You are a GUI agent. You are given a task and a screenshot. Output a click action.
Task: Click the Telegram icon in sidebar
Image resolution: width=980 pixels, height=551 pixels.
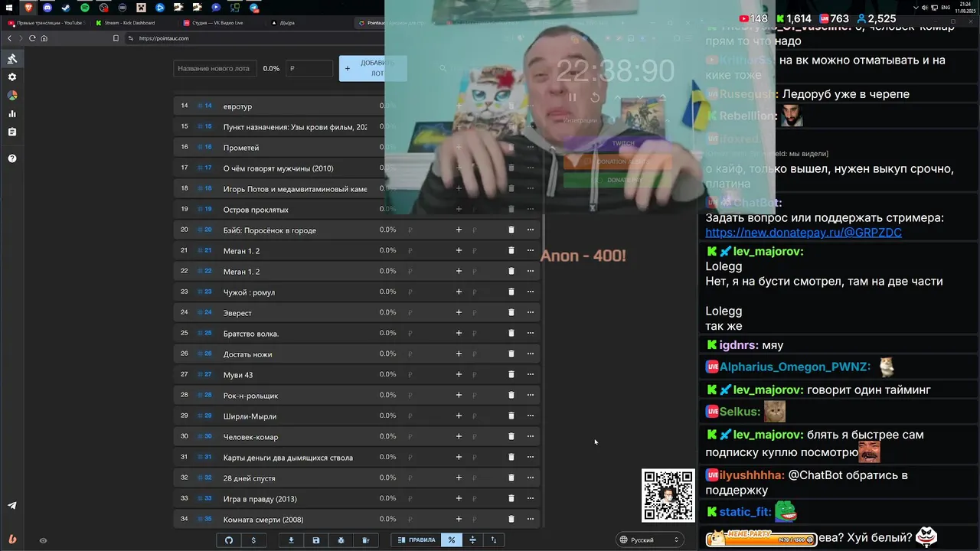(12, 506)
